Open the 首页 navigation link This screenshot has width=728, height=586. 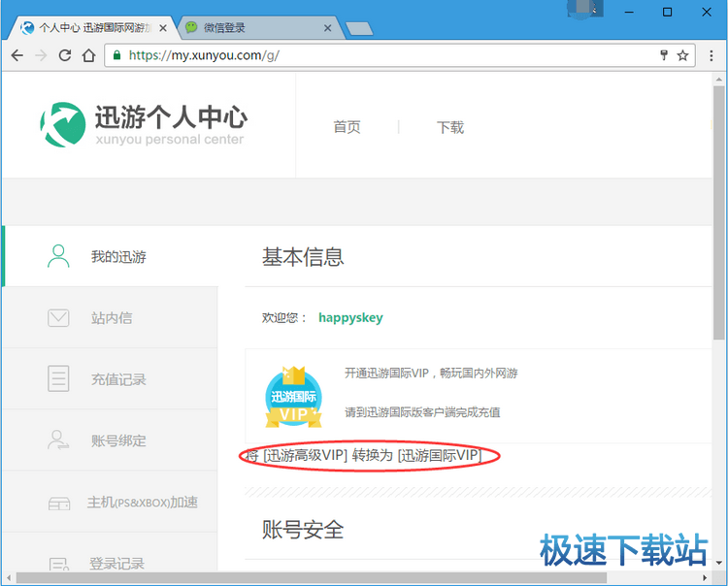coord(347,127)
